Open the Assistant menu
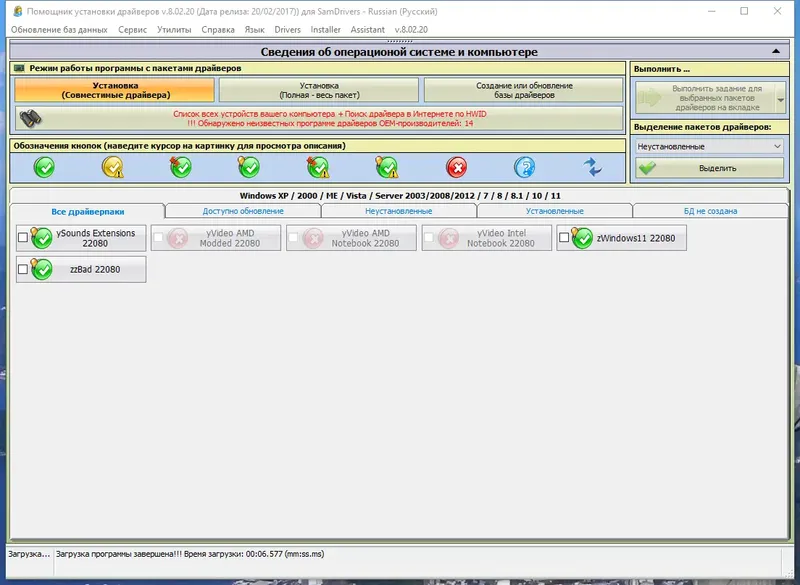This screenshot has width=800, height=585. click(367, 30)
